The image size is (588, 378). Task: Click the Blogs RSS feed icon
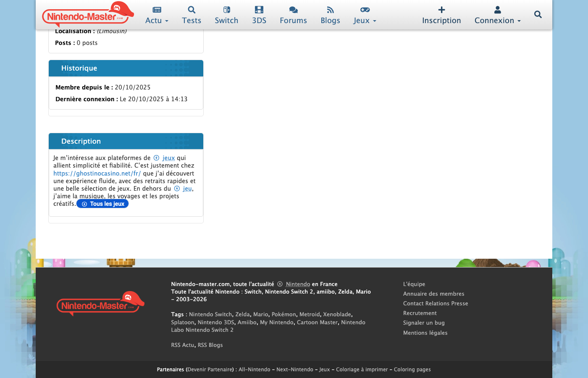pos(331,10)
